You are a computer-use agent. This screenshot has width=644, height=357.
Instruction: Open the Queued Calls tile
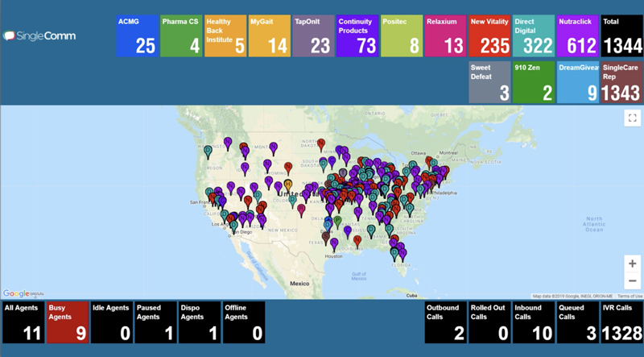click(578, 322)
